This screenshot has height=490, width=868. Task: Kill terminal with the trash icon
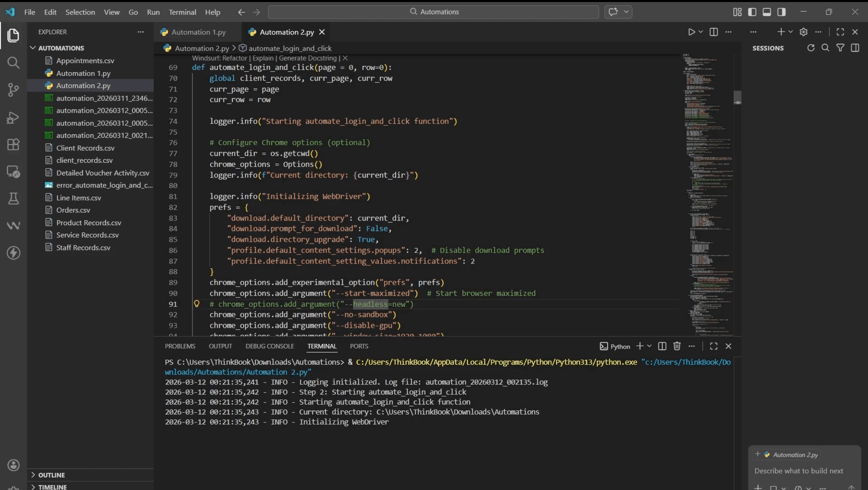tap(677, 346)
